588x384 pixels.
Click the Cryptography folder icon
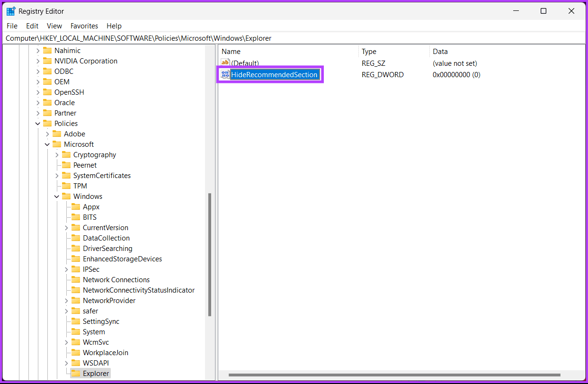click(x=66, y=155)
